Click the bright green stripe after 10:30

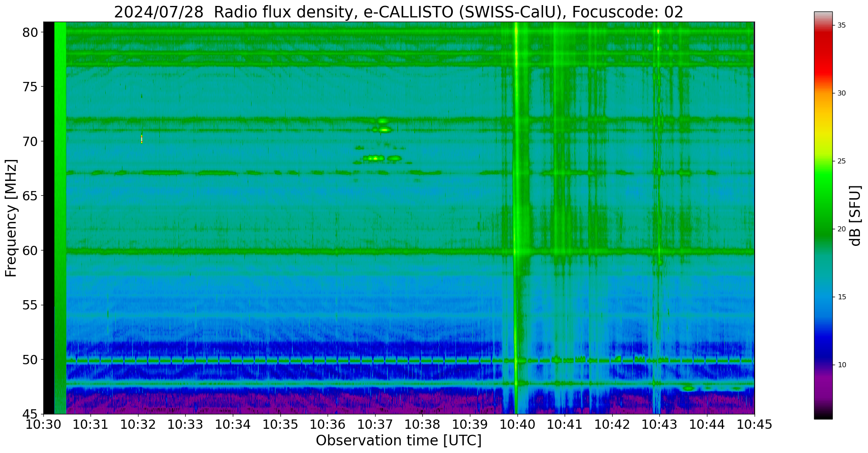pyautogui.click(x=60, y=217)
